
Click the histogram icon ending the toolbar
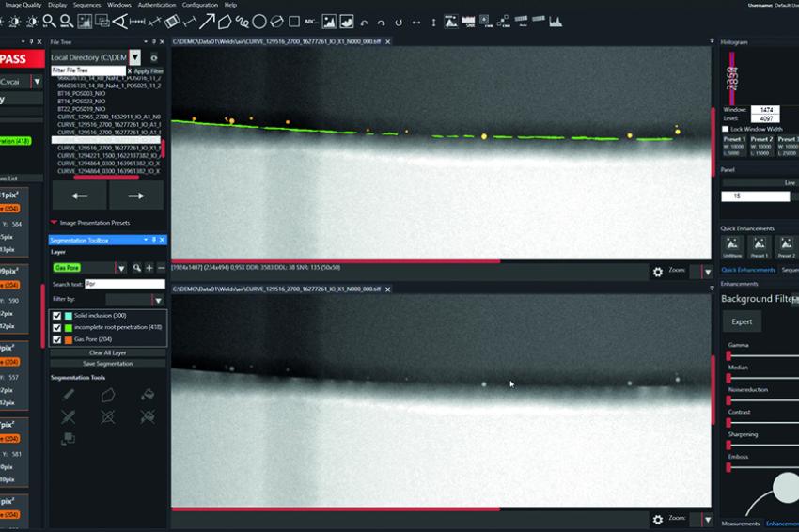pyautogui.click(x=556, y=22)
